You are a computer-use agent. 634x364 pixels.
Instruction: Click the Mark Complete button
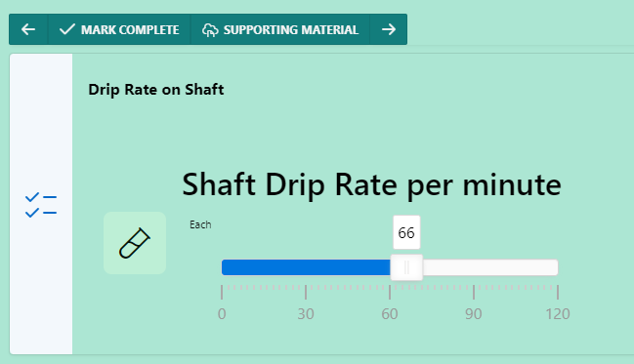coord(119,29)
